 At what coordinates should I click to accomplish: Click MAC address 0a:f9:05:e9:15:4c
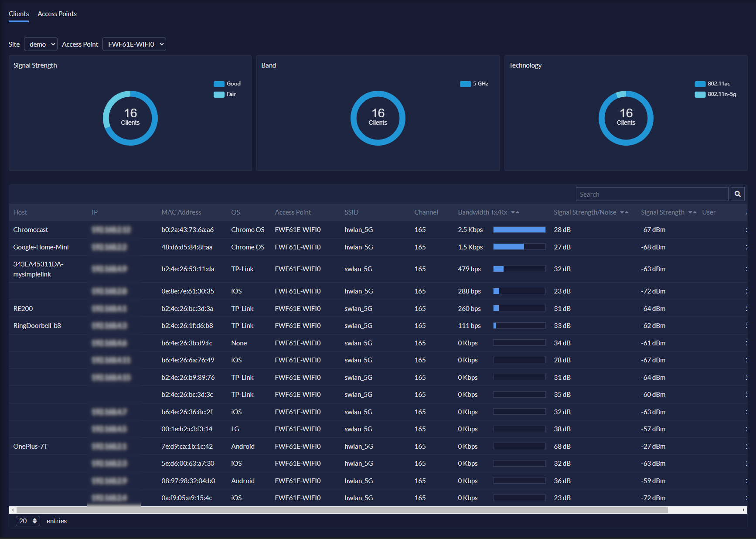[187, 498]
